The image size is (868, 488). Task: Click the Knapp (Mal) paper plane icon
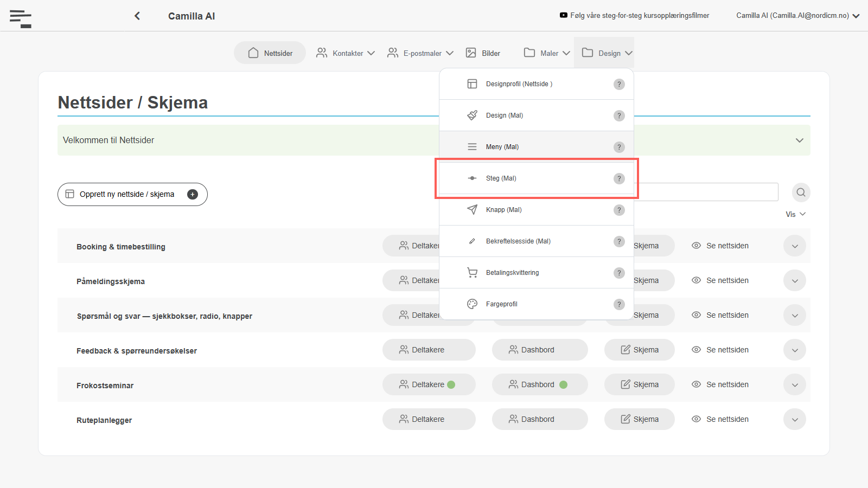click(x=472, y=209)
